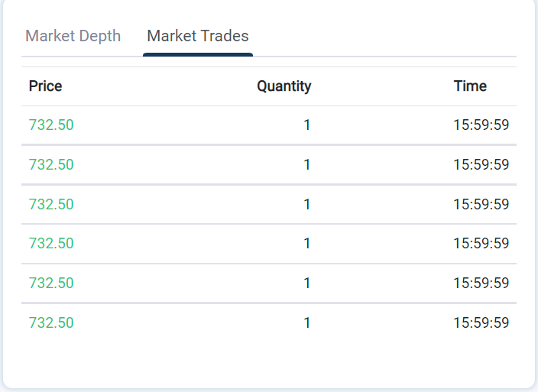The image size is (538, 392).
Task: Click the quantity value in first trade row
Action: tap(307, 125)
